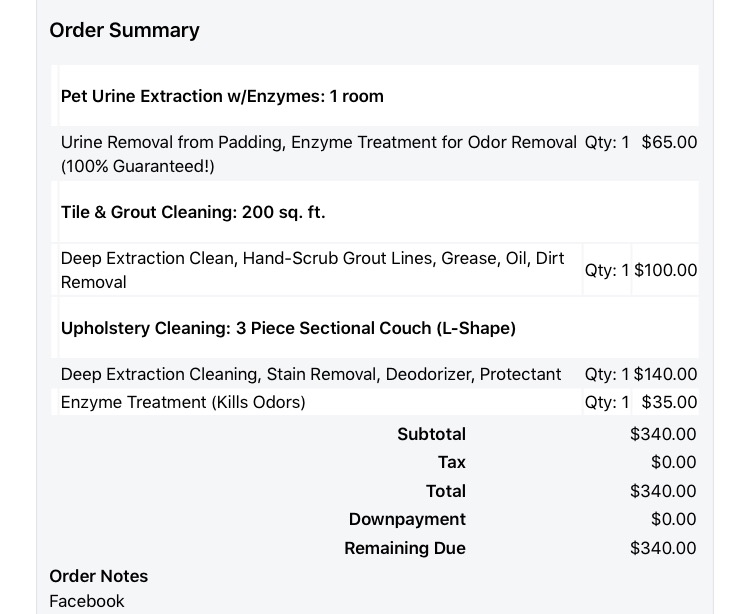Click the $140.00 upholstery price

tap(666, 374)
